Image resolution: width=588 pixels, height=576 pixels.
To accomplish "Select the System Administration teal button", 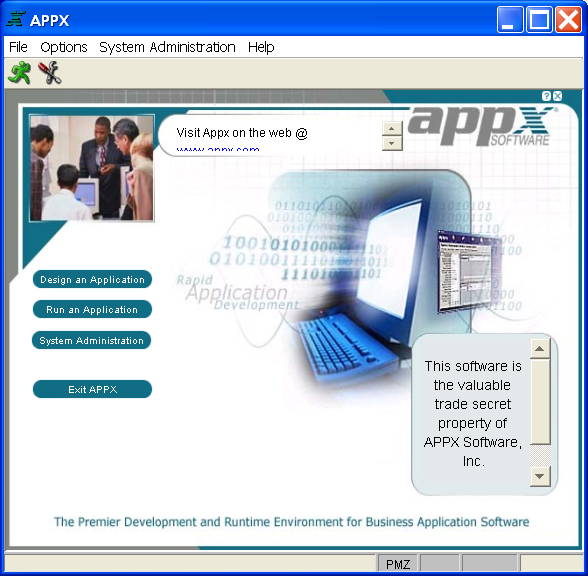I will coord(92,340).
